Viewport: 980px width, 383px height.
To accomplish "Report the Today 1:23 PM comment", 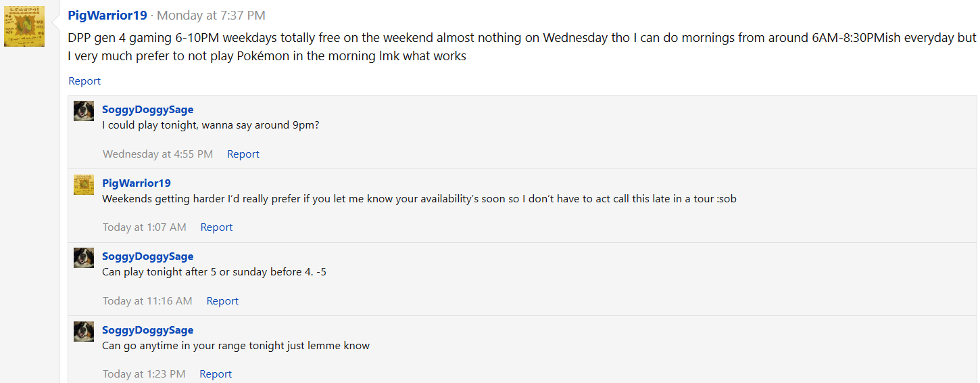I will [216, 374].
